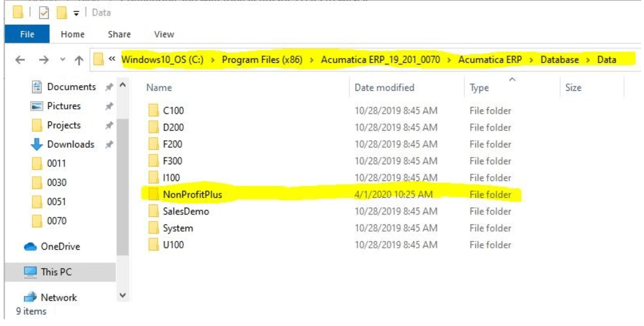Click navigation pane scroll down arrow
This screenshot has height=326, width=644.
pyautogui.click(x=123, y=296)
